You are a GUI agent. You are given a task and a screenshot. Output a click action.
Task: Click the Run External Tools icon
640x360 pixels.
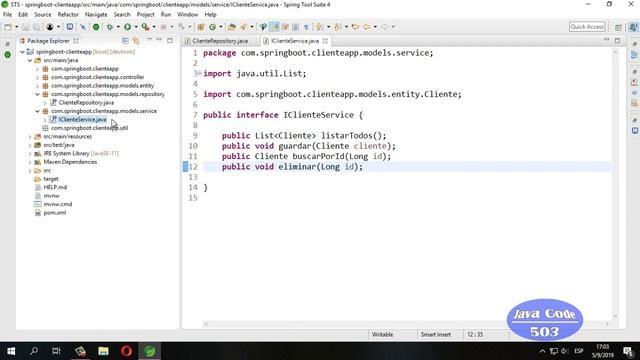[145, 27]
